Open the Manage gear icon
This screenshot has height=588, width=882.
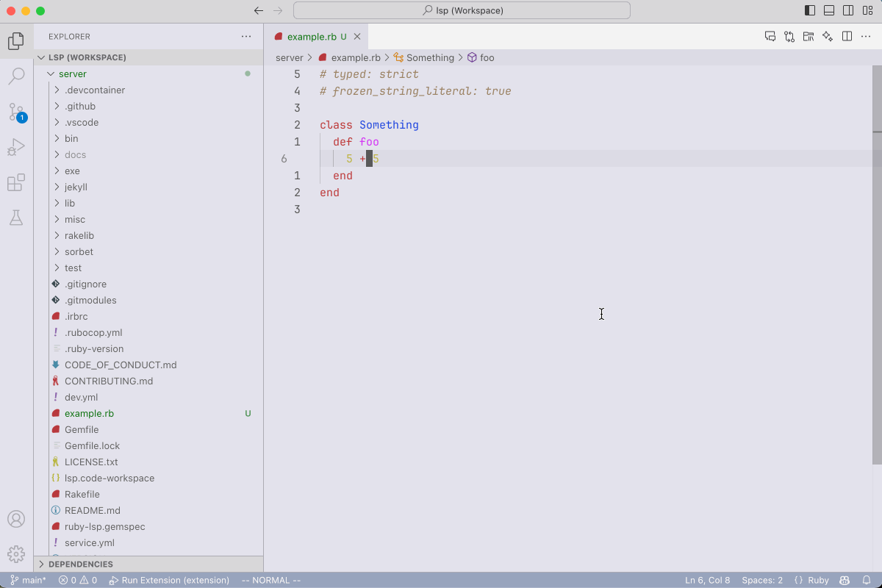[x=16, y=554]
